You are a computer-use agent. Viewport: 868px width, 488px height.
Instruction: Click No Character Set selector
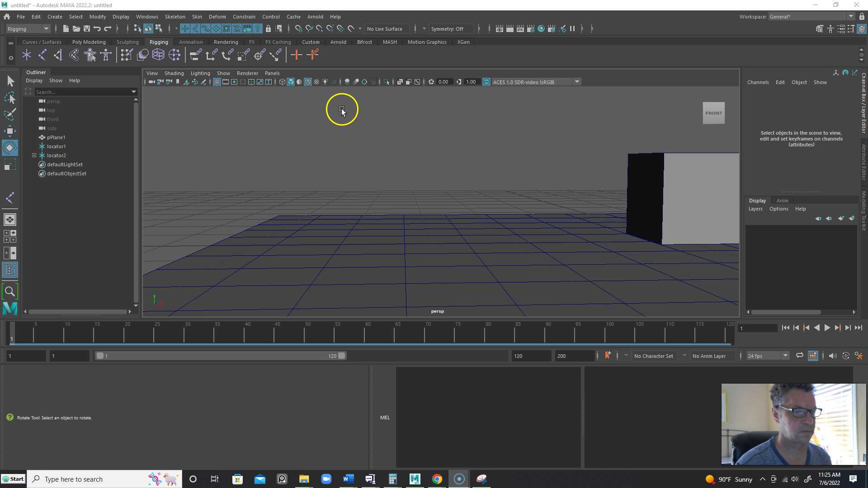653,356
